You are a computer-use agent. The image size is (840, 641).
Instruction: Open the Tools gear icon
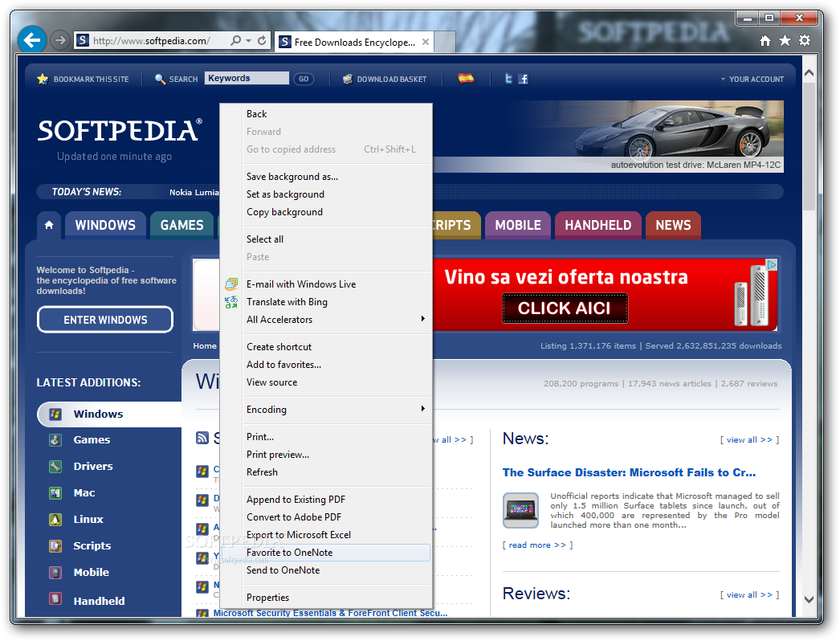click(x=805, y=41)
